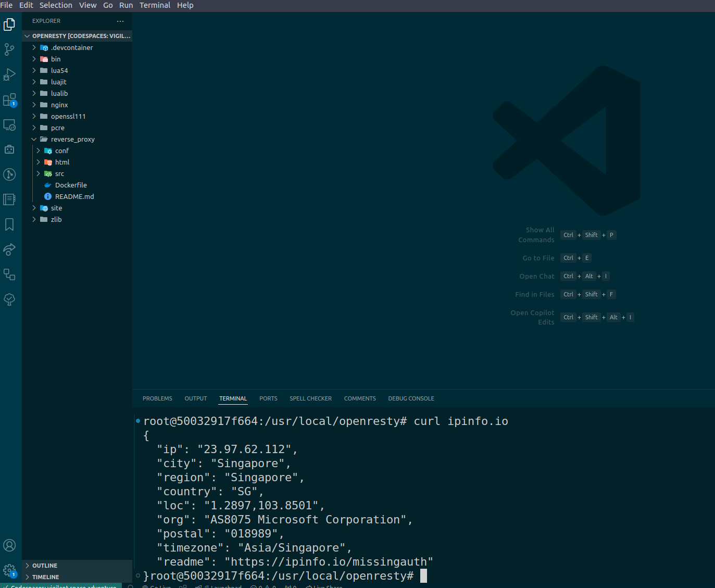Expand the bin folder chevron
The width and height of the screenshot is (715, 588).
(34, 59)
